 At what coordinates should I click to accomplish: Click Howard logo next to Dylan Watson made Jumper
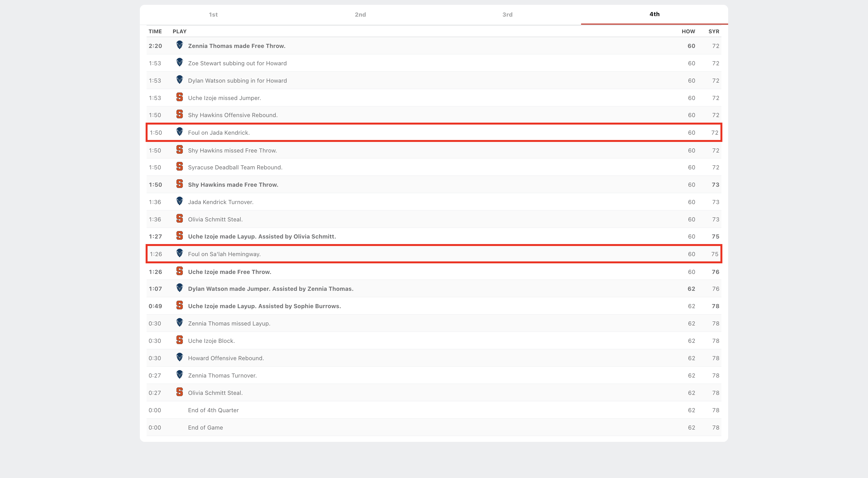click(179, 288)
